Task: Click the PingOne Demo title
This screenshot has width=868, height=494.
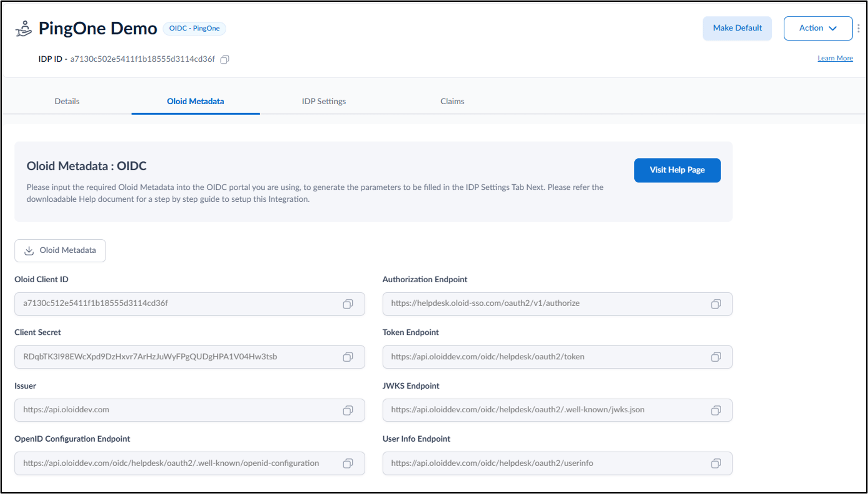Action: click(98, 28)
